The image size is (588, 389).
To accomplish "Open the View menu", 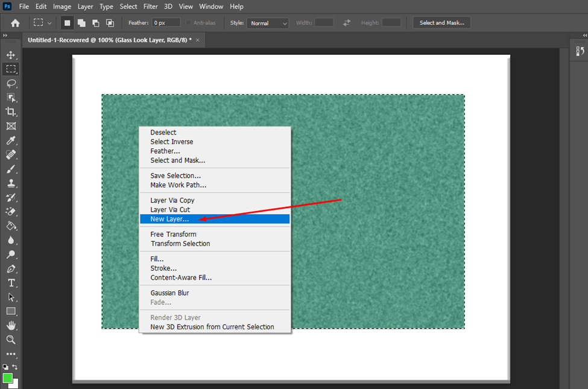I will point(186,7).
